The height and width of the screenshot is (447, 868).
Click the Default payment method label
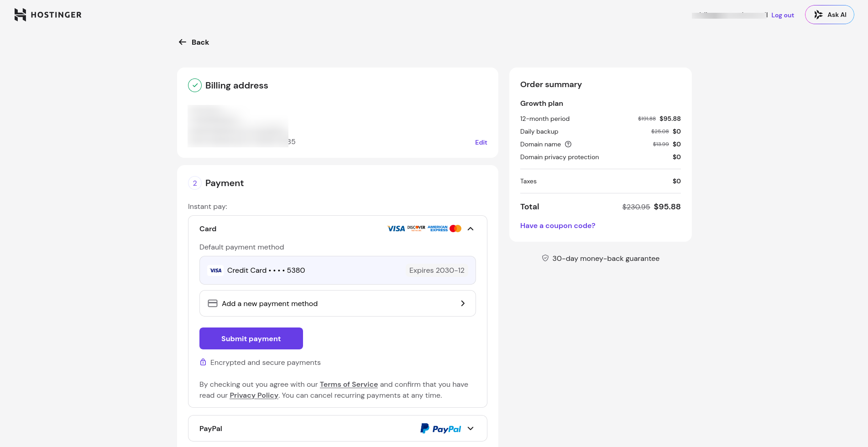241,247
